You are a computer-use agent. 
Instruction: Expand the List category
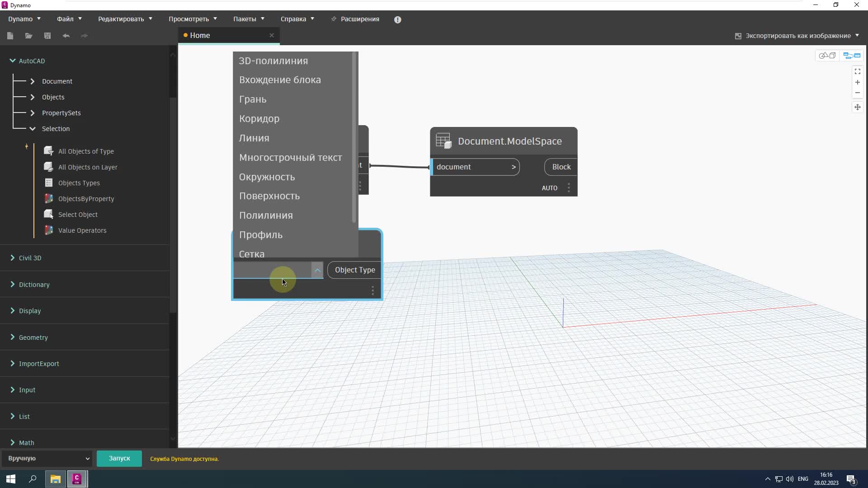point(13,416)
